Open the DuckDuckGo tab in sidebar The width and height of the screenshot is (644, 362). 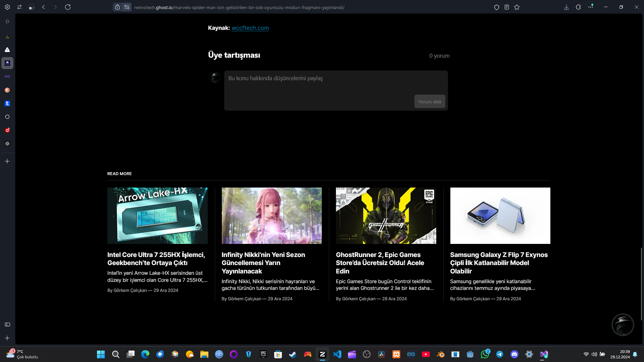pyautogui.click(x=7, y=90)
